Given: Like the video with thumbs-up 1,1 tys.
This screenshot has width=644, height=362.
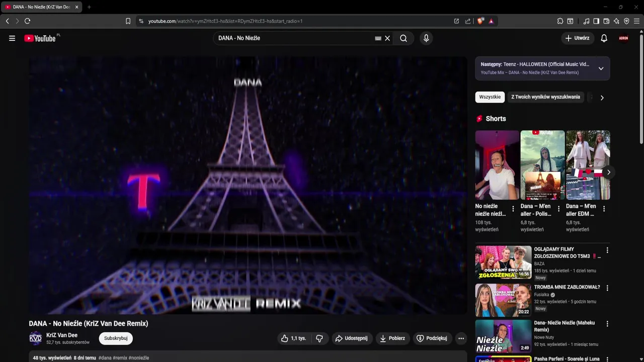Looking at the screenshot, I should (294, 338).
